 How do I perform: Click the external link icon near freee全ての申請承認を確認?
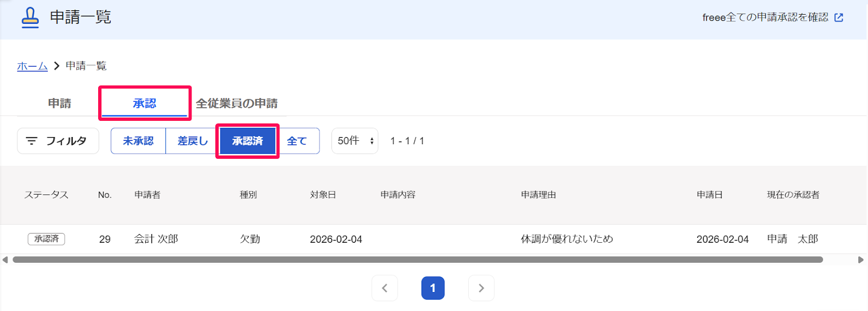[839, 17]
